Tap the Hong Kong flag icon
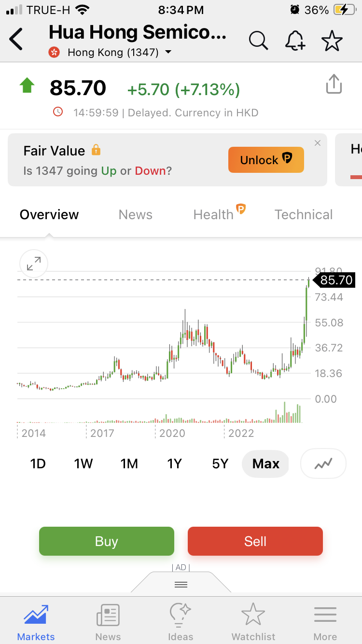 [55, 52]
